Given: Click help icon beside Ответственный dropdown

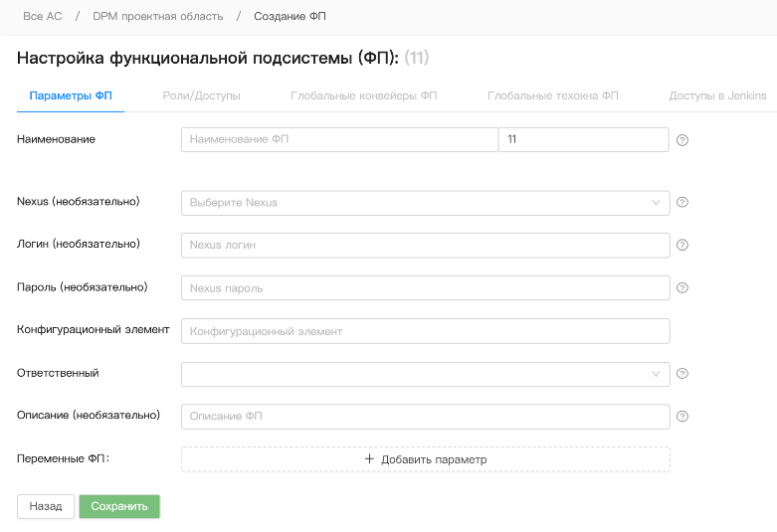Looking at the screenshot, I should (682, 374).
